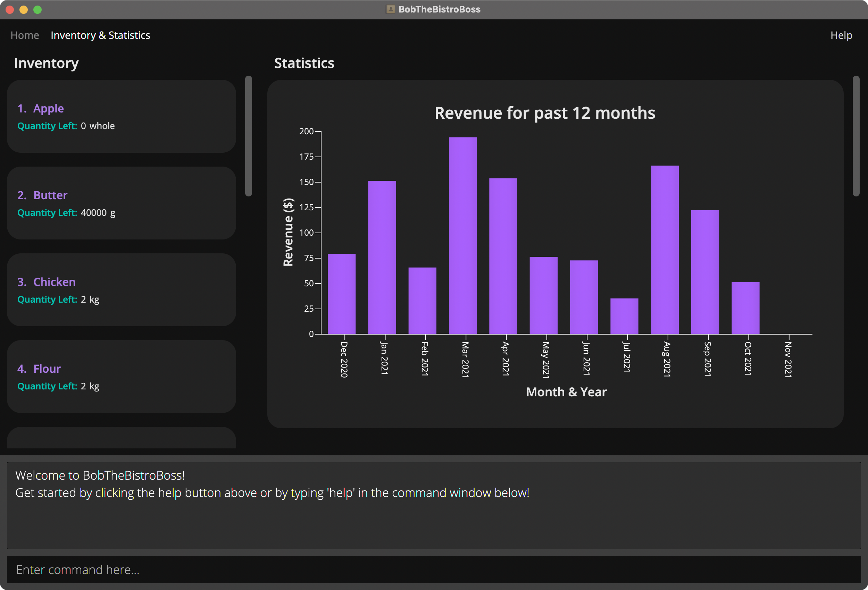Screen dimensions: 868x590
Task: Click the Mar 2021 revenue bar
Action: pos(464,235)
